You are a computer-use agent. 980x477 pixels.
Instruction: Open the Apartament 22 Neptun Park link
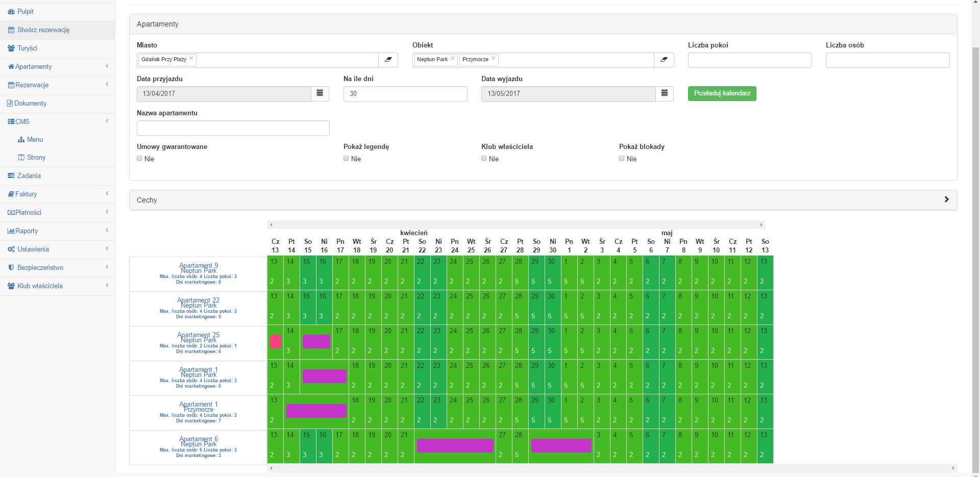point(199,303)
